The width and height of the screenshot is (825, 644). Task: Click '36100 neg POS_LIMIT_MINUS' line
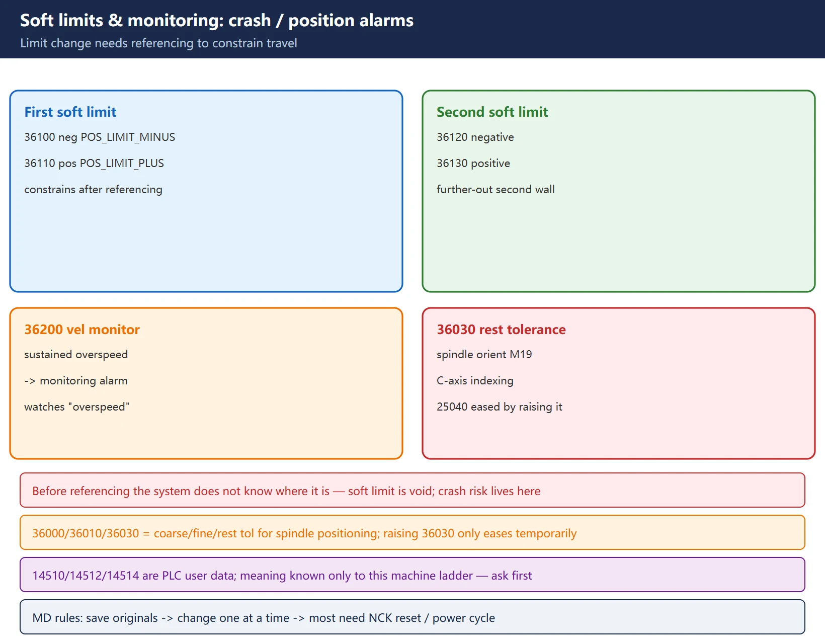100,137
